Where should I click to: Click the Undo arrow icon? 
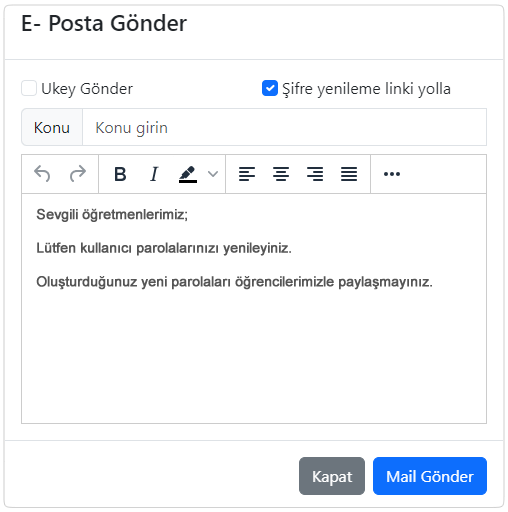tap(42, 174)
